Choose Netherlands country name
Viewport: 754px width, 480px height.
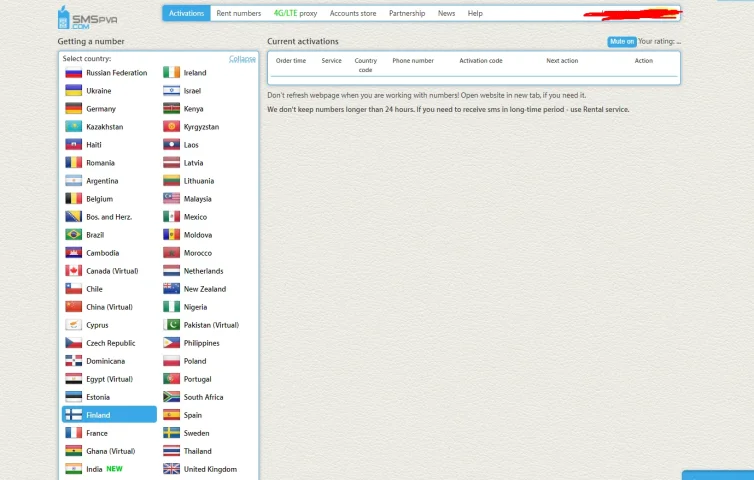click(x=203, y=271)
